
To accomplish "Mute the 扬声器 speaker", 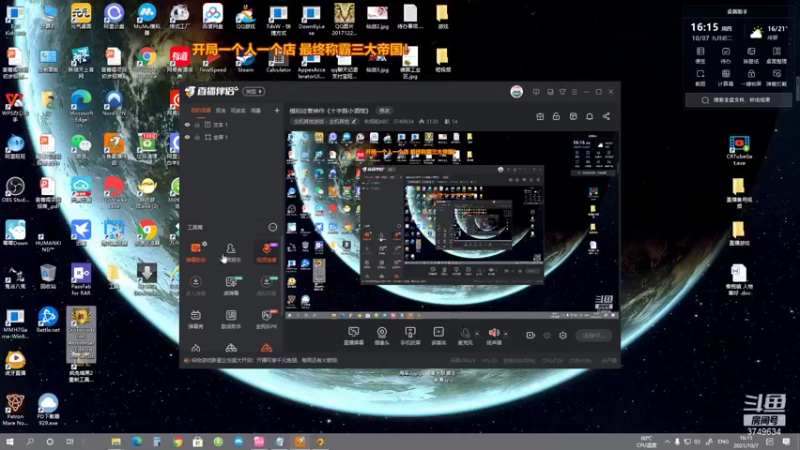I will [493, 336].
